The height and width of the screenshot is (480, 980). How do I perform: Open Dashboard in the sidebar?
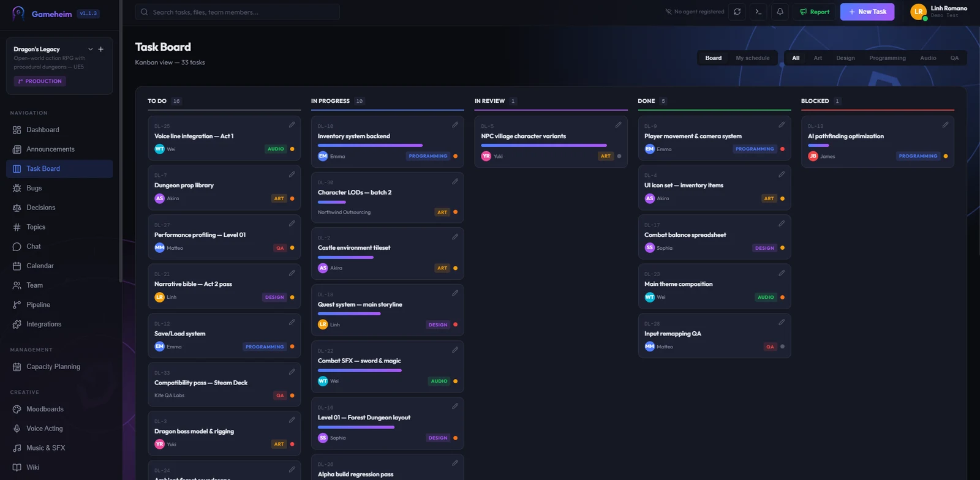(x=59, y=130)
